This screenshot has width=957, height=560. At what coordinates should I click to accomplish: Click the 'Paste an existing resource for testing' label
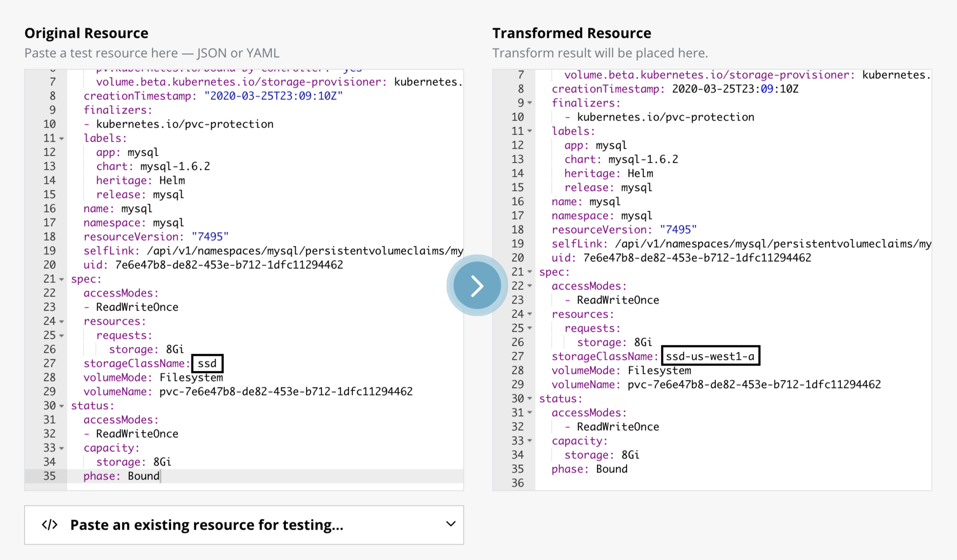207,524
